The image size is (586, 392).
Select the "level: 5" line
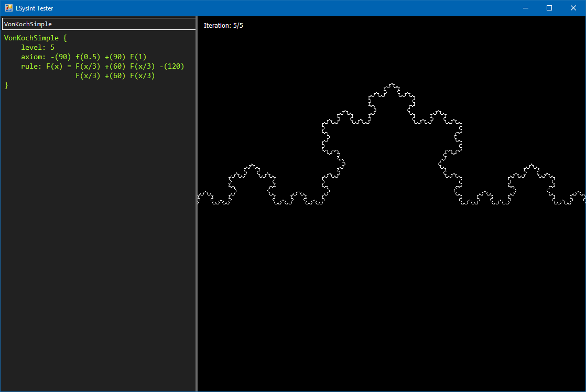click(x=37, y=47)
